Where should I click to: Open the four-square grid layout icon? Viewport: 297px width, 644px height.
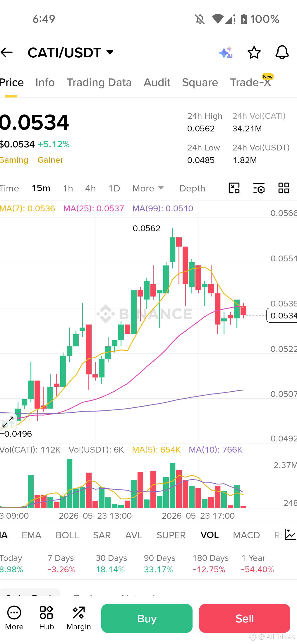pos(284,188)
